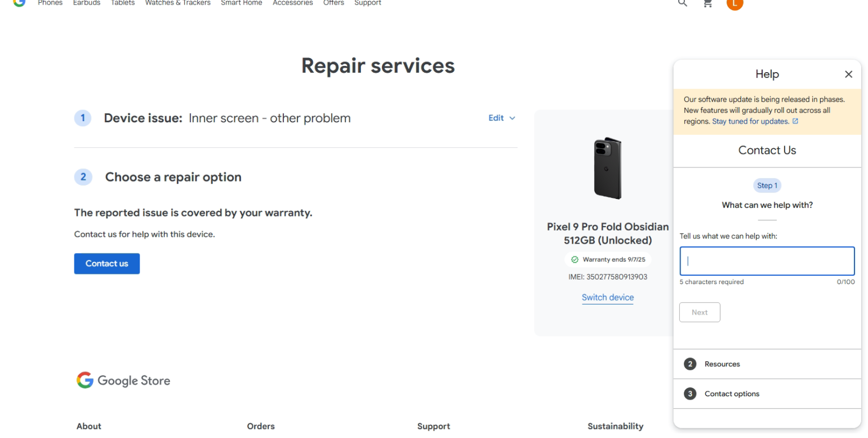Expand the Resources step in Help panel
Image resolution: width=868 pixels, height=438 pixels.
tap(767, 364)
